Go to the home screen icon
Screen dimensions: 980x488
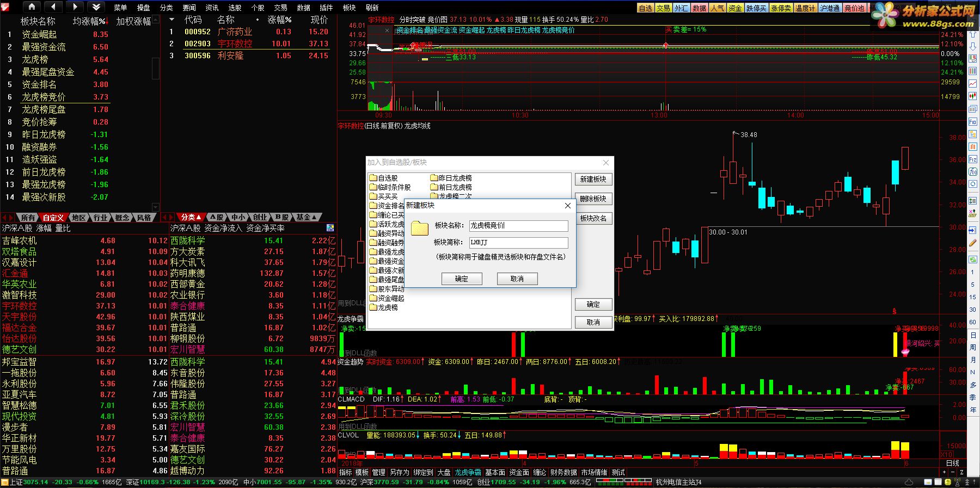click(32, 7)
